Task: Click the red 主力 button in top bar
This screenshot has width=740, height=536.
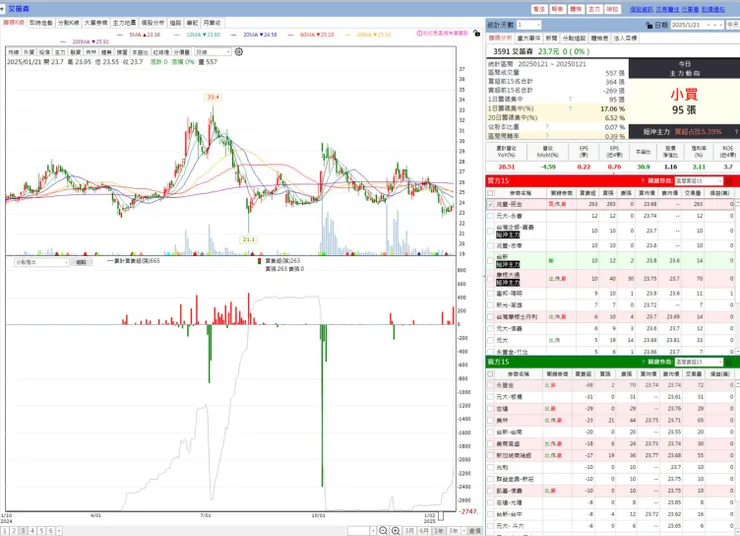Action: (594, 9)
